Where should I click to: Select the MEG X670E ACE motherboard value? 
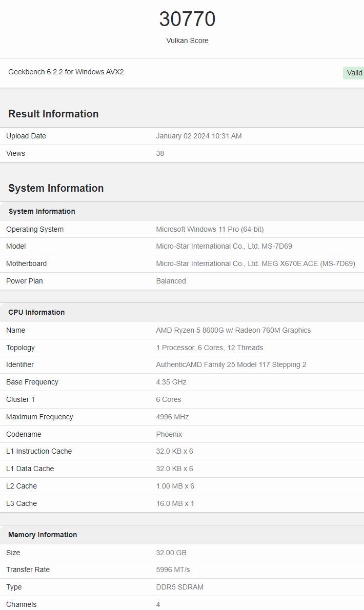coord(255,264)
